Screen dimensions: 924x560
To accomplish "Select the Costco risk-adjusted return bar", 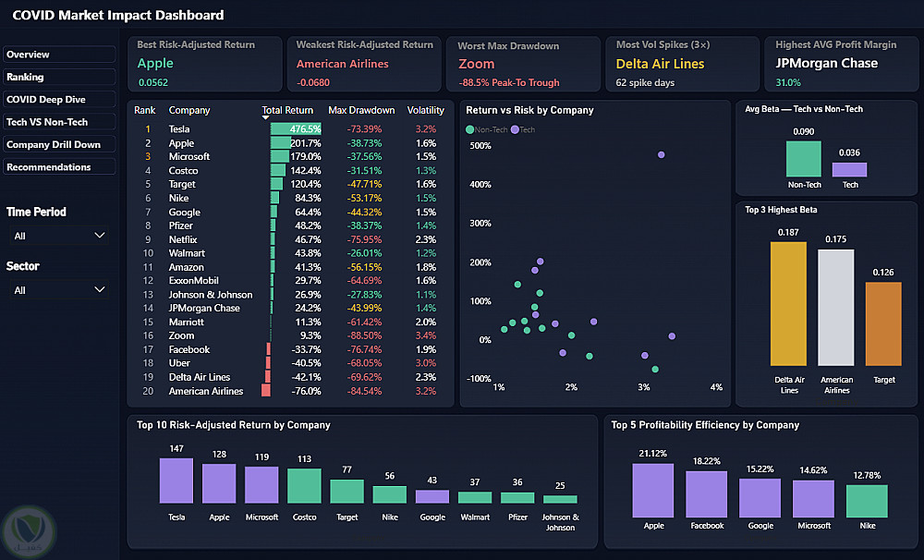I will pyautogui.click(x=304, y=486).
